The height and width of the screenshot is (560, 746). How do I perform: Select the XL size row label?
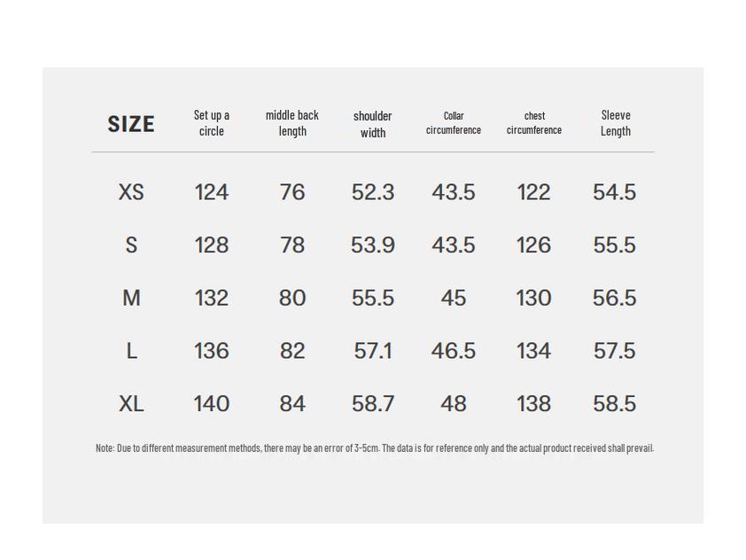[x=131, y=404]
